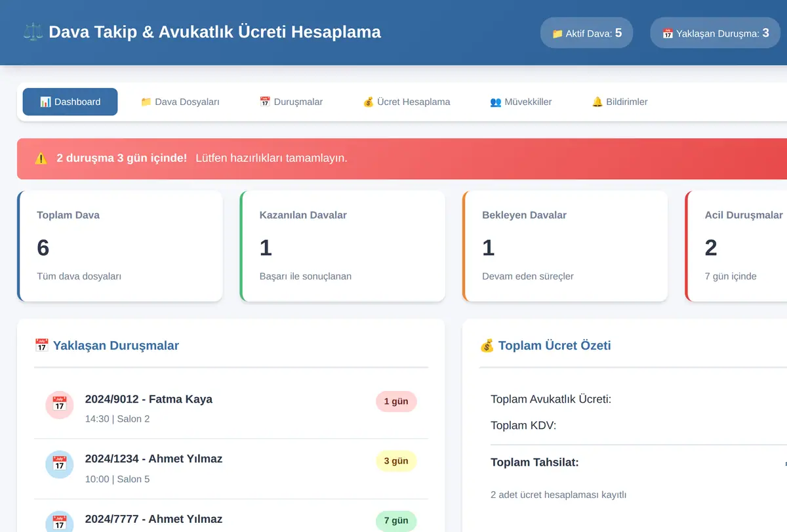This screenshot has height=532, width=787.
Task: Click the warning triangle icon in alert
Action: 41,158
